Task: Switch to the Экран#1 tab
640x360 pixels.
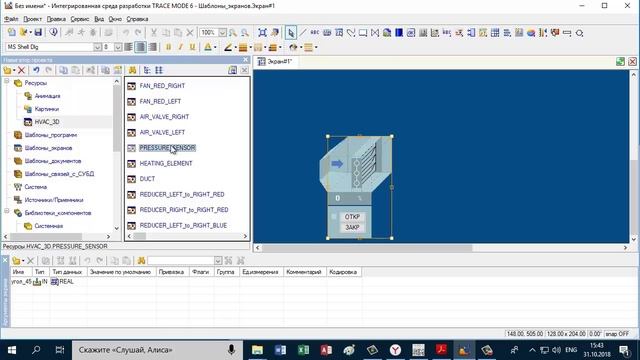Action: (275, 62)
